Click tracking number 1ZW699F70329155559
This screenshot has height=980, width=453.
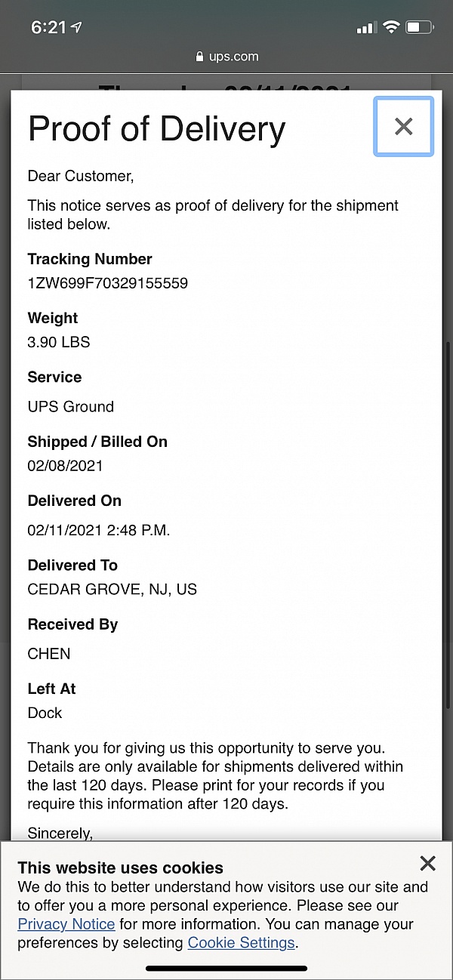tap(108, 283)
